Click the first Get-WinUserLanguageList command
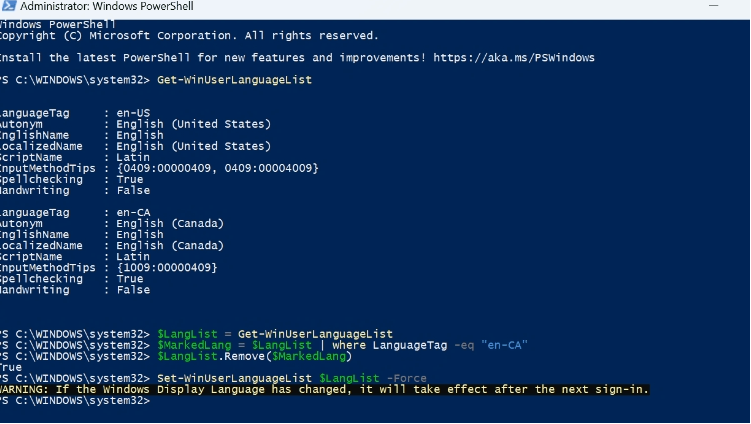 pos(234,80)
